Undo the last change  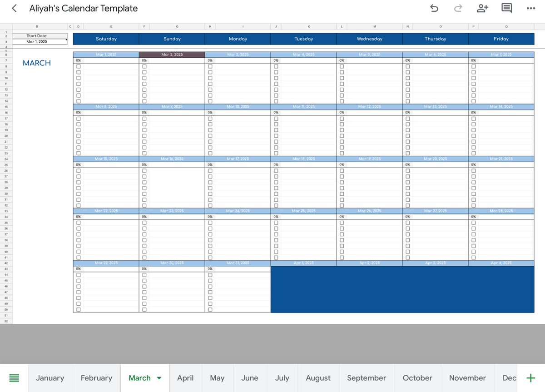(x=434, y=8)
